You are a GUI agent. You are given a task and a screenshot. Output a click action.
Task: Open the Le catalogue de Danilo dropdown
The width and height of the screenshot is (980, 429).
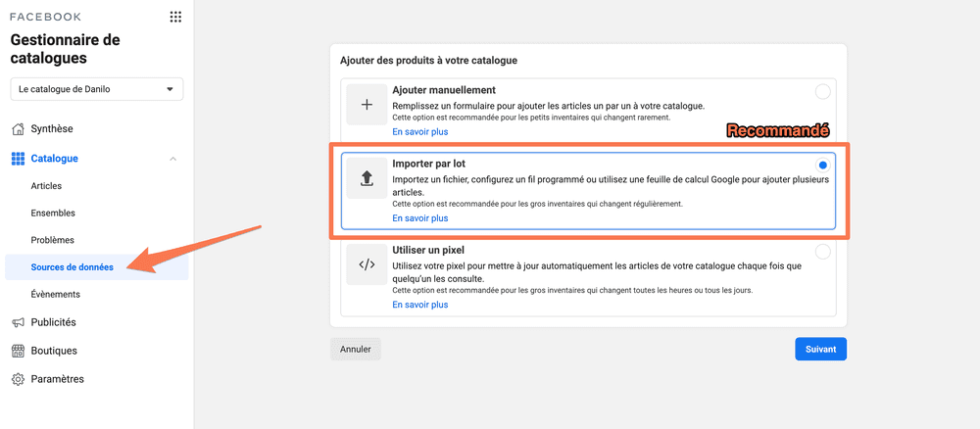[96, 89]
